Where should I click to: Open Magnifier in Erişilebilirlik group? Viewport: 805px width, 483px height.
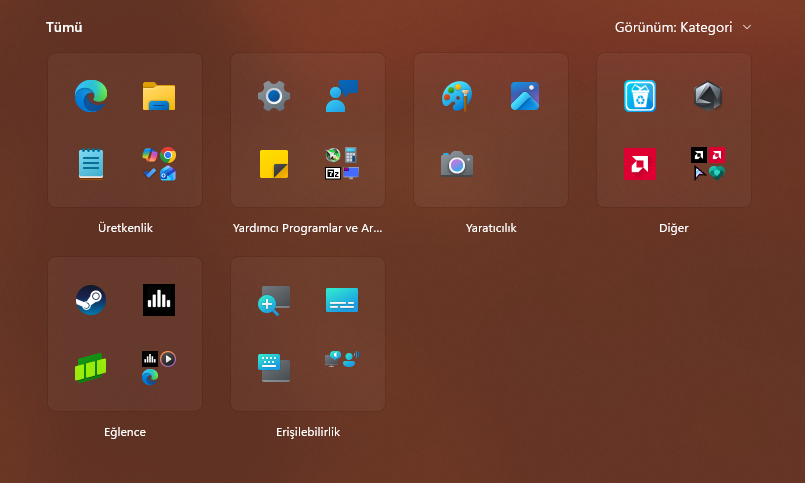coord(274,300)
